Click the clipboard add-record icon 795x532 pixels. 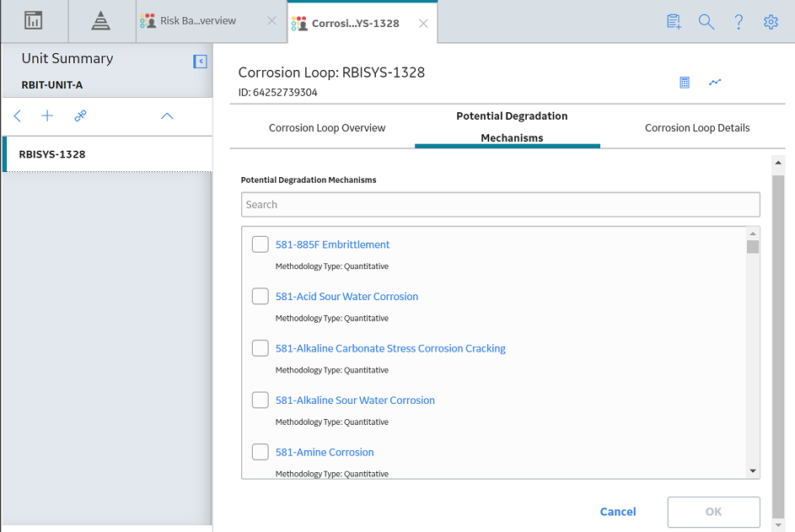coord(674,22)
